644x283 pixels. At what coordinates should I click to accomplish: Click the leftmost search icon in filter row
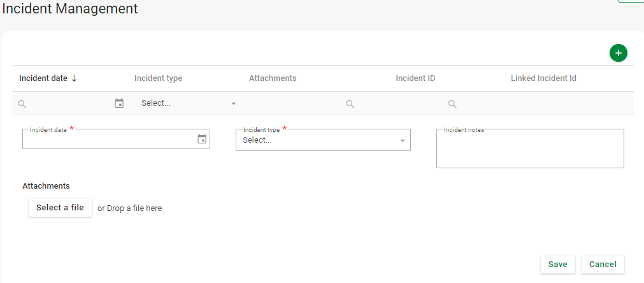pyautogui.click(x=22, y=104)
